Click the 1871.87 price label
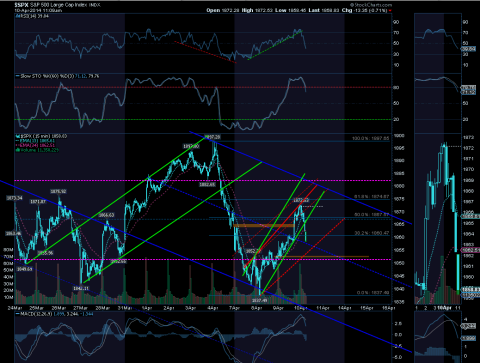This screenshot has height=363, width=480. pyautogui.click(x=38, y=202)
